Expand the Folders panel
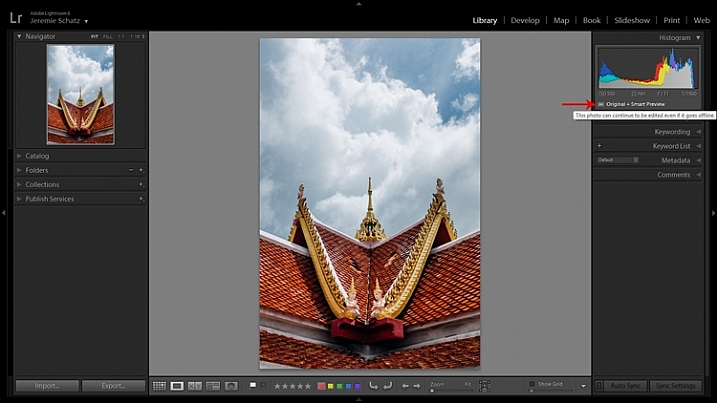This screenshot has width=717, height=403. click(19, 170)
